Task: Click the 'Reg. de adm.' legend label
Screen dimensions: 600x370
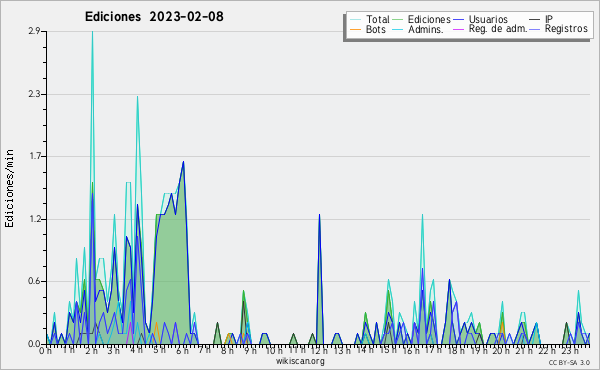Action: [x=498, y=29]
